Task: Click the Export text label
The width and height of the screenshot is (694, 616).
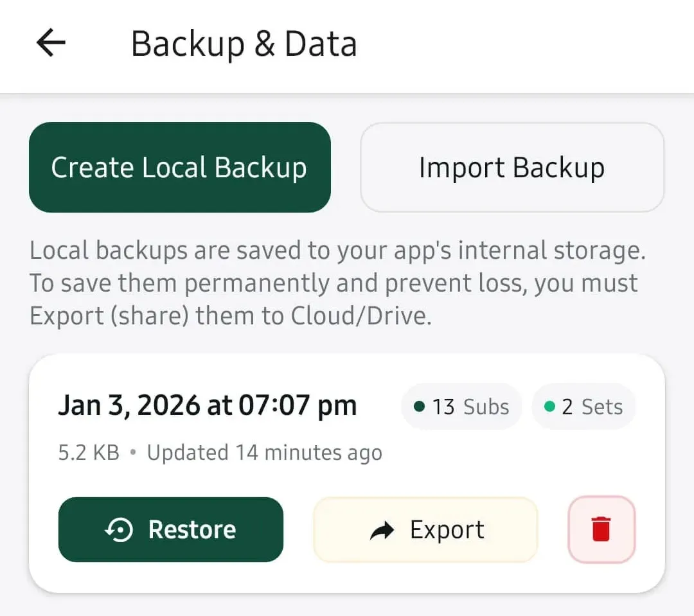Action: click(x=447, y=530)
